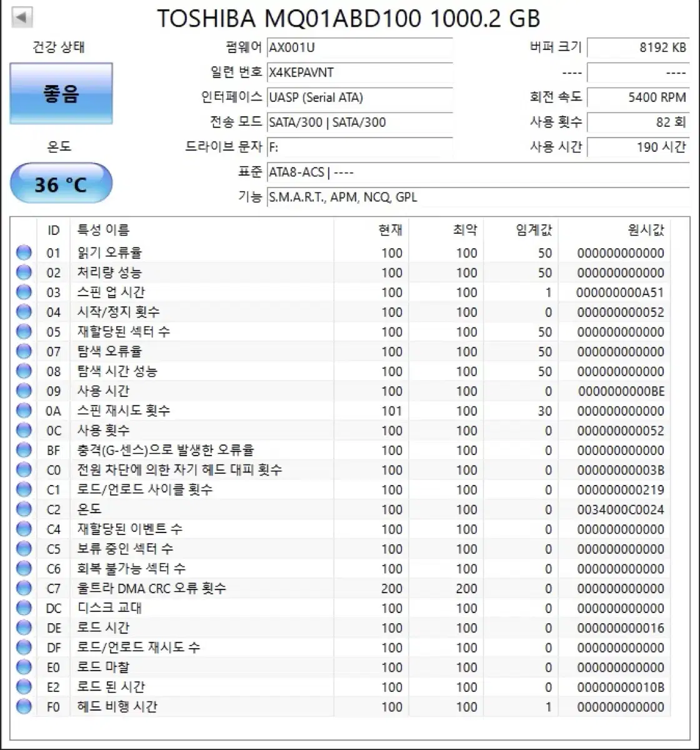Click status orb for 헤드 비행 시간 row
700x750 pixels.
(x=24, y=707)
